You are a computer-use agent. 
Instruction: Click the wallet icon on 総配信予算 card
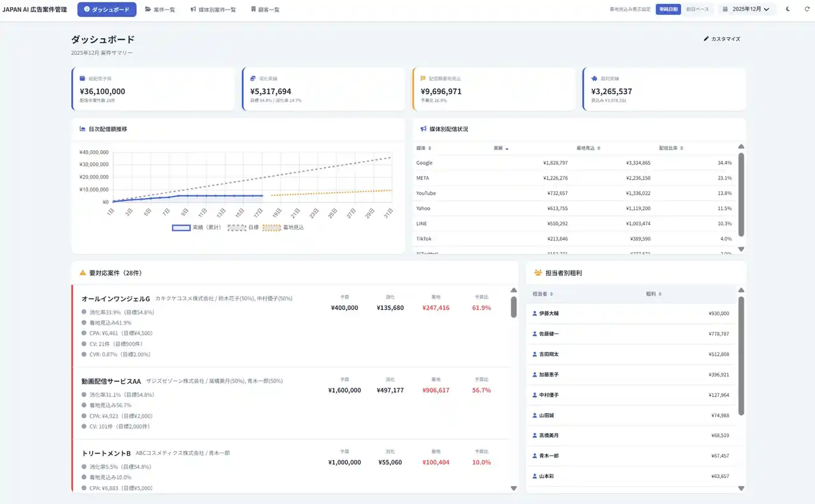83,78
